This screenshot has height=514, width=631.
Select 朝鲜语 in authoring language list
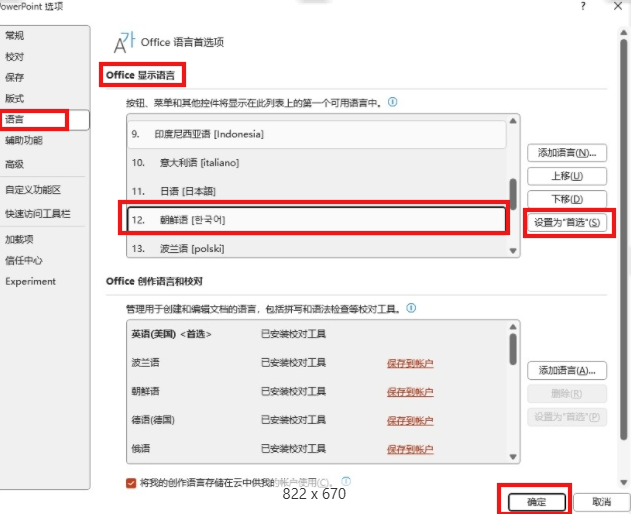[x=317, y=391]
